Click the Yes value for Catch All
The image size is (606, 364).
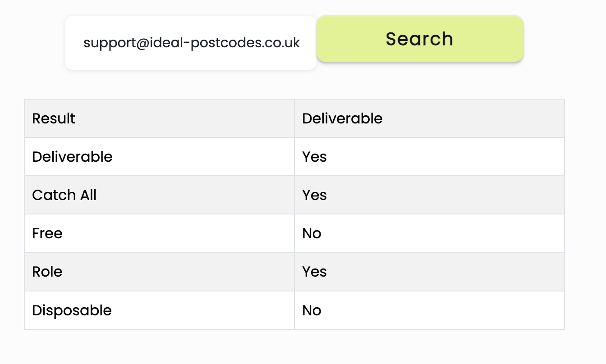click(314, 195)
